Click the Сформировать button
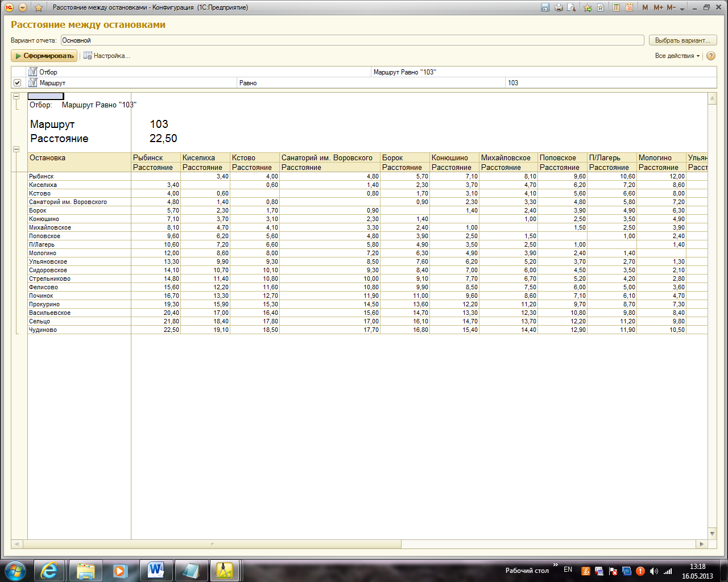The width and height of the screenshot is (728, 582). pyautogui.click(x=44, y=56)
